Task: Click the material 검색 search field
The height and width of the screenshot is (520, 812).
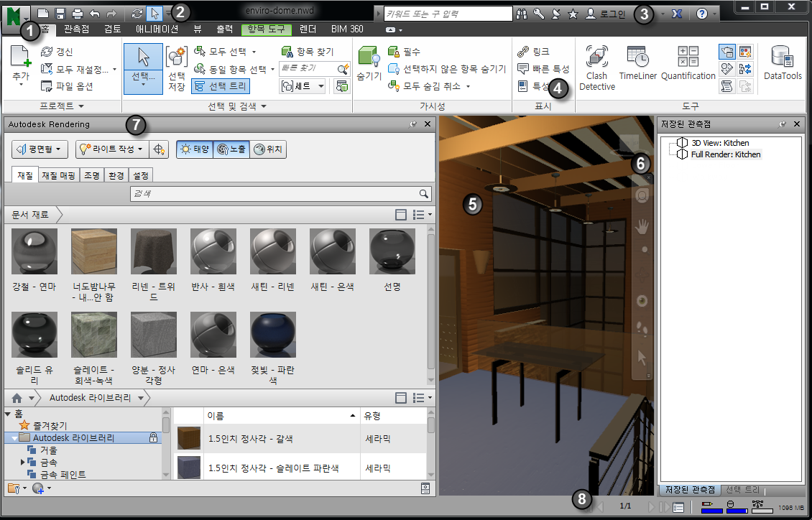Action: tap(280, 194)
